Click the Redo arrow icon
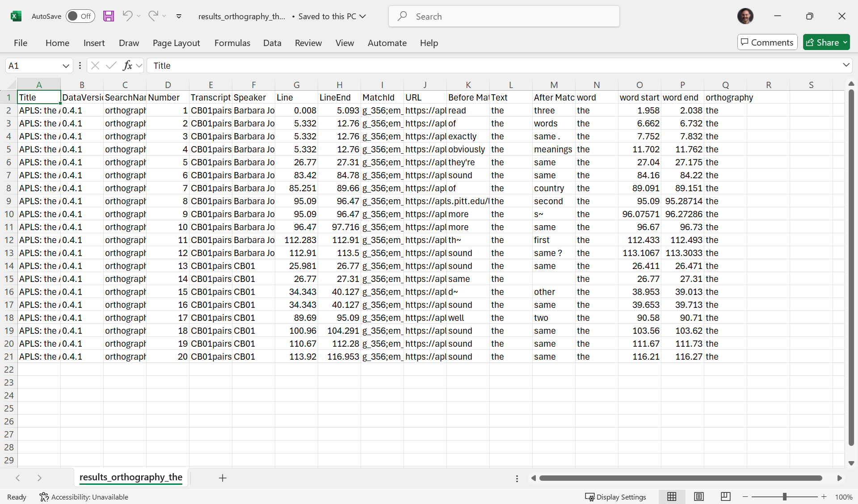858x504 pixels. pos(153,16)
